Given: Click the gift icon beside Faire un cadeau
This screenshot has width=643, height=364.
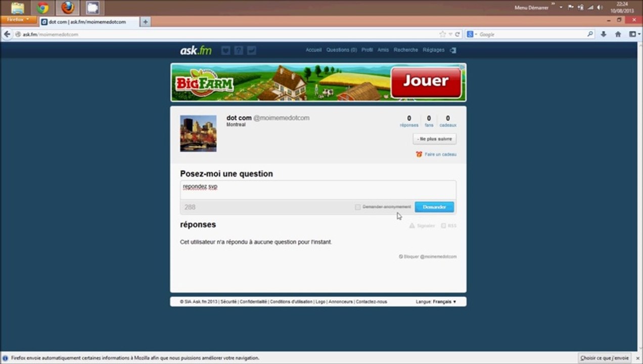Looking at the screenshot, I should [x=419, y=154].
